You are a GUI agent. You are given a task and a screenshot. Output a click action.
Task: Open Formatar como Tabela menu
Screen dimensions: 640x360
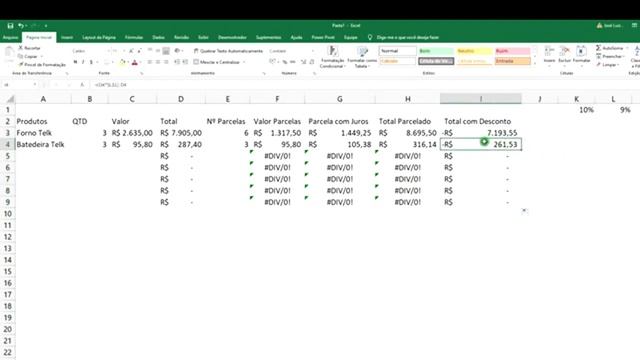[x=362, y=57]
